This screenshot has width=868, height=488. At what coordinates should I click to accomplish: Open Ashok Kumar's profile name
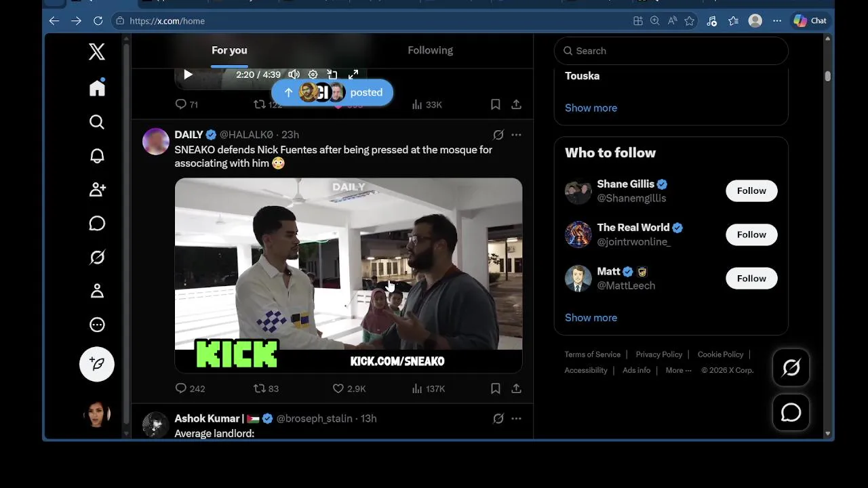209,418
